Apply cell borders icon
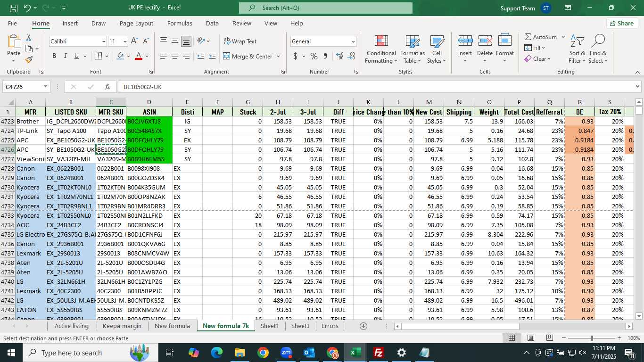This screenshot has width=644, height=362. [x=98, y=56]
